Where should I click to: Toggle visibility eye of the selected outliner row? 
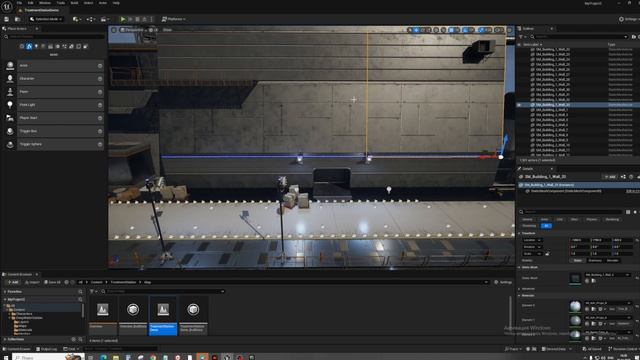(x=519, y=105)
